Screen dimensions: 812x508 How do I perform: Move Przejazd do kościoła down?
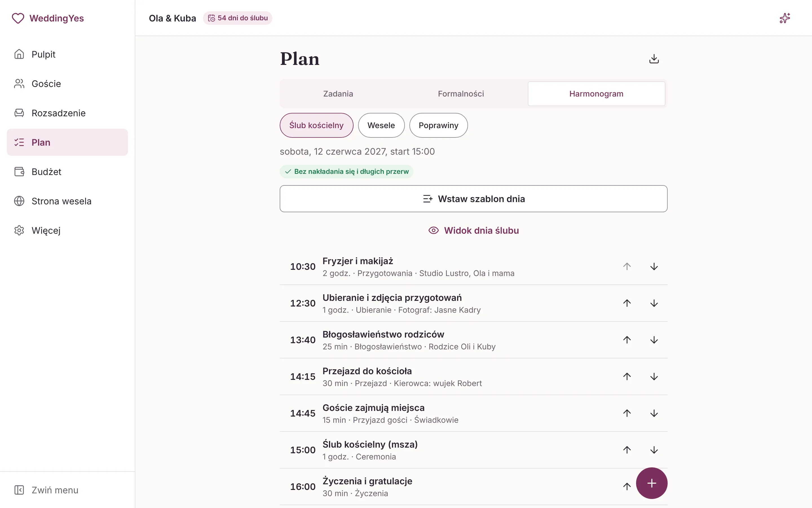pos(654,376)
